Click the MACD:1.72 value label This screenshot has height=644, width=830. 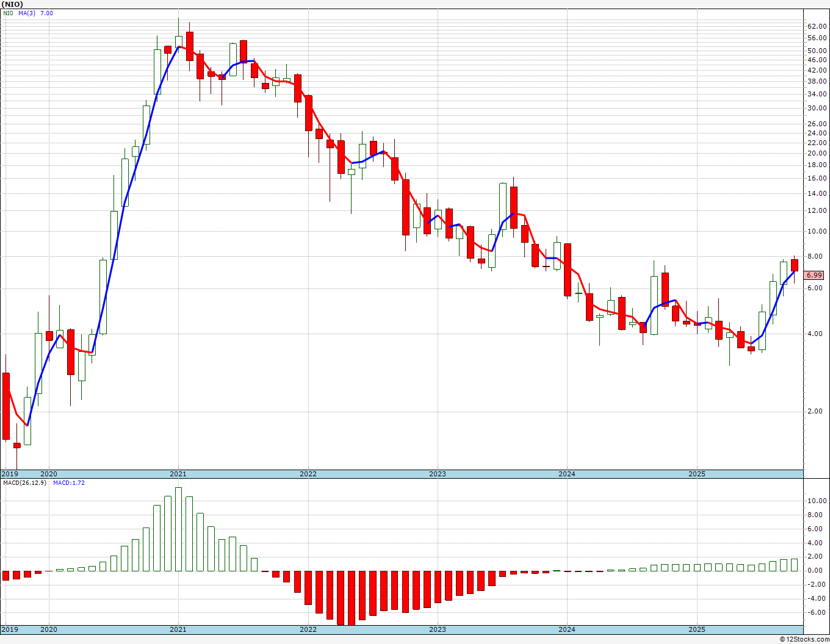[x=69, y=482]
